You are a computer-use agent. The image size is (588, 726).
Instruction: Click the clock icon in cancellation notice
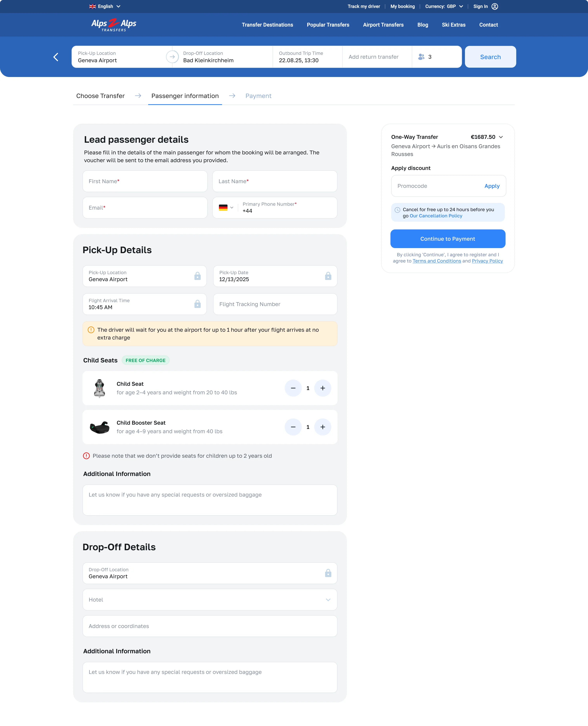[397, 210]
